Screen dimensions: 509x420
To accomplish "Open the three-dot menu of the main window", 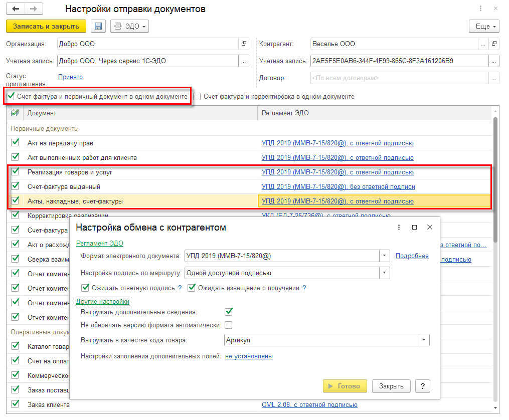I will click(480, 9).
